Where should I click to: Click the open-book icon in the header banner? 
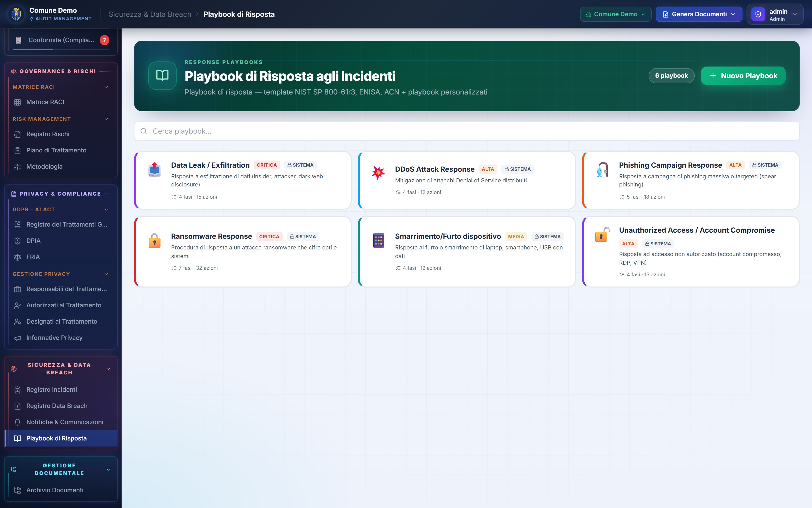pyautogui.click(x=162, y=76)
